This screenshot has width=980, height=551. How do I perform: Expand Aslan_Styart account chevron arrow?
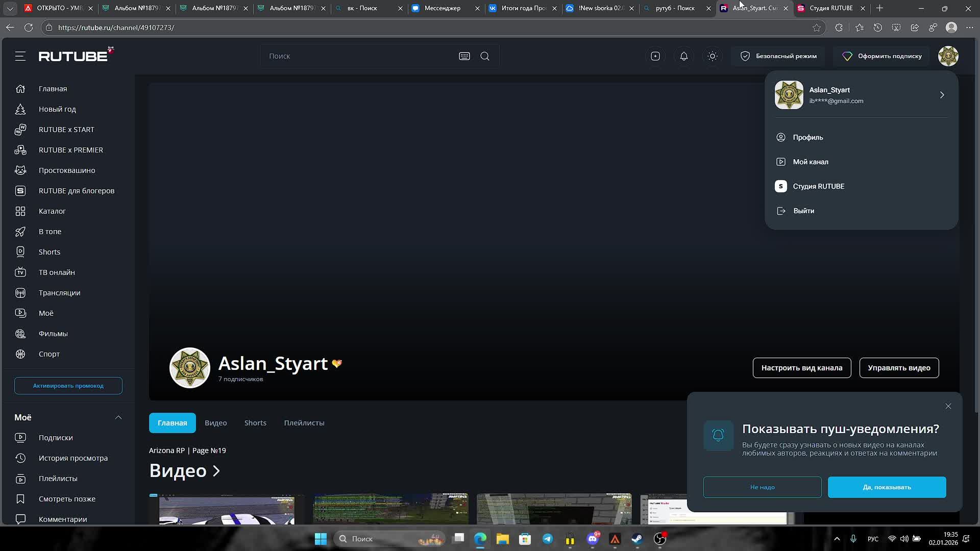click(x=942, y=95)
